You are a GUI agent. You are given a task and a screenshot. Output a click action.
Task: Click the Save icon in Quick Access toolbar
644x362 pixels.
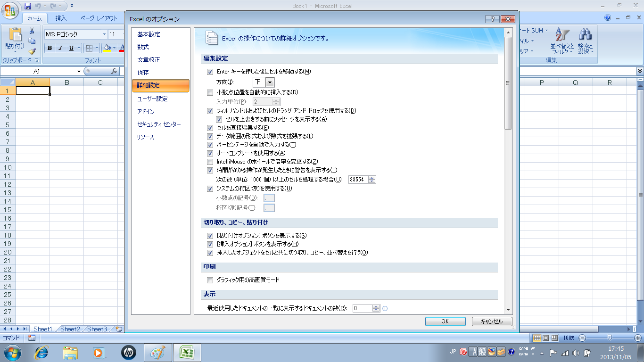28,6
